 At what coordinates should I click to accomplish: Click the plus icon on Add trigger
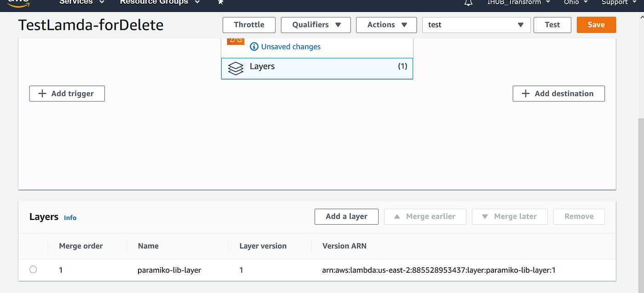click(42, 93)
